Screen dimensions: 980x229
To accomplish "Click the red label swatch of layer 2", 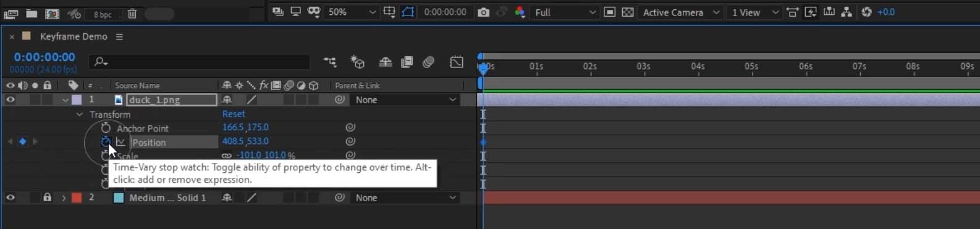I will pyautogui.click(x=77, y=198).
